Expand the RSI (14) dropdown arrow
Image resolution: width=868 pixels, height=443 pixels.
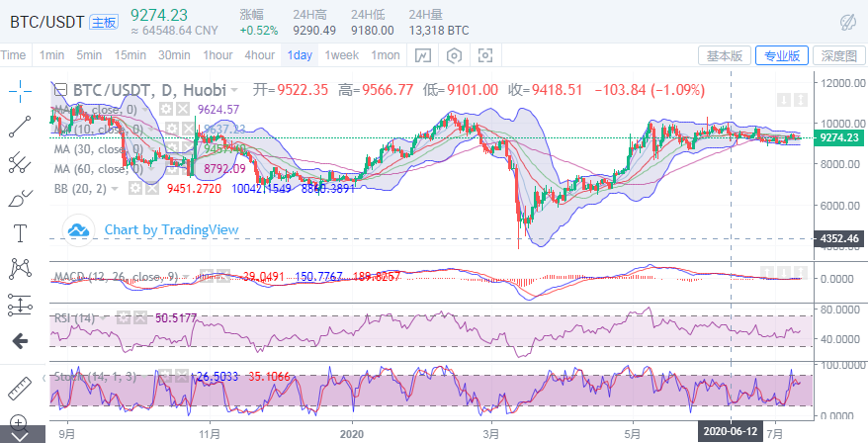coord(105,318)
